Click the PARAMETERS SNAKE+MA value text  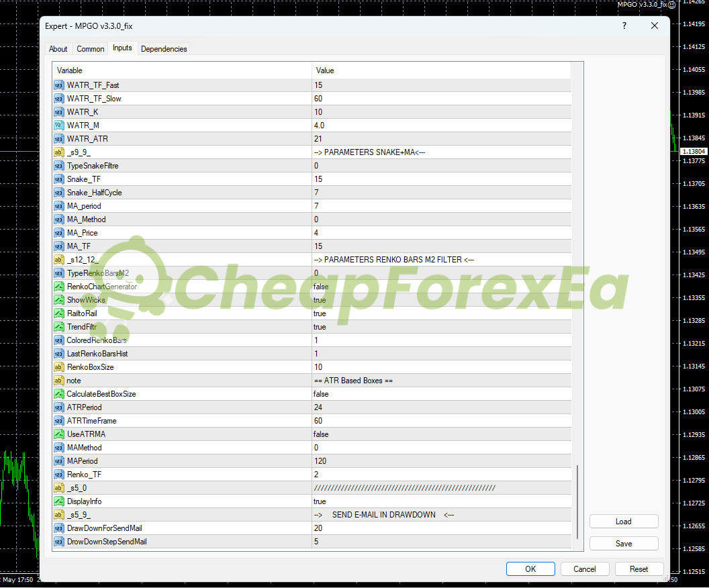(x=369, y=152)
